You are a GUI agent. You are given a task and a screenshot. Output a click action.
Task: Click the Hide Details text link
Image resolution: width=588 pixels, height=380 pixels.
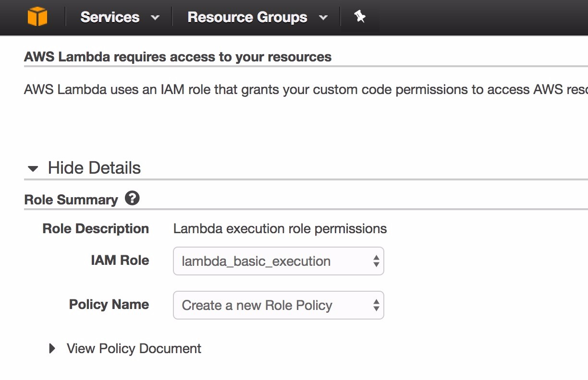point(94,168)
